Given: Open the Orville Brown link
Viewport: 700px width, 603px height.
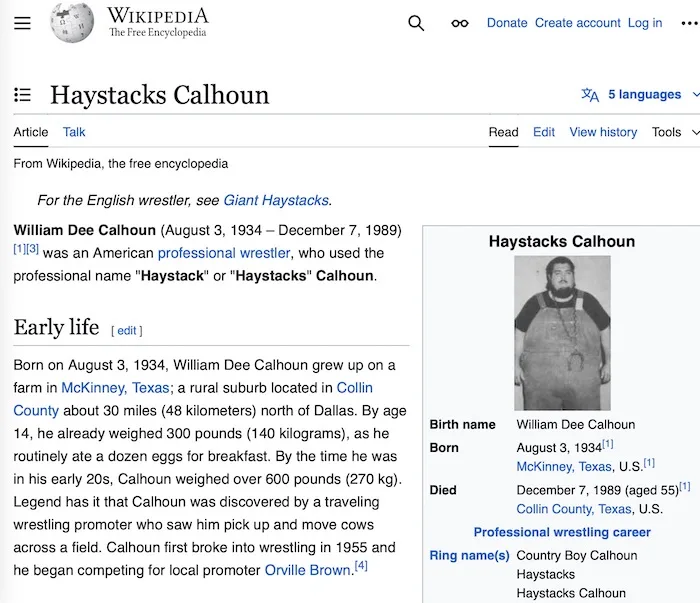Looking at the screenshot, I should [308, 570].
